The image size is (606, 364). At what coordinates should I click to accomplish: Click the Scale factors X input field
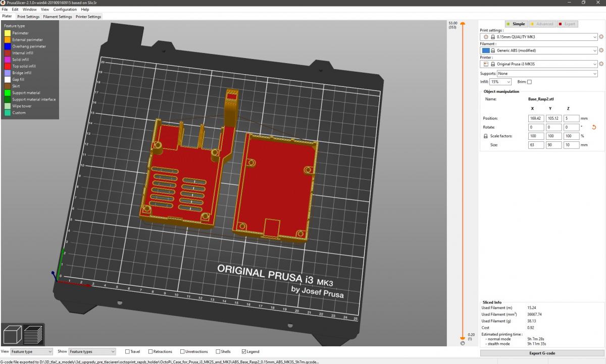(x=536, y=136)
